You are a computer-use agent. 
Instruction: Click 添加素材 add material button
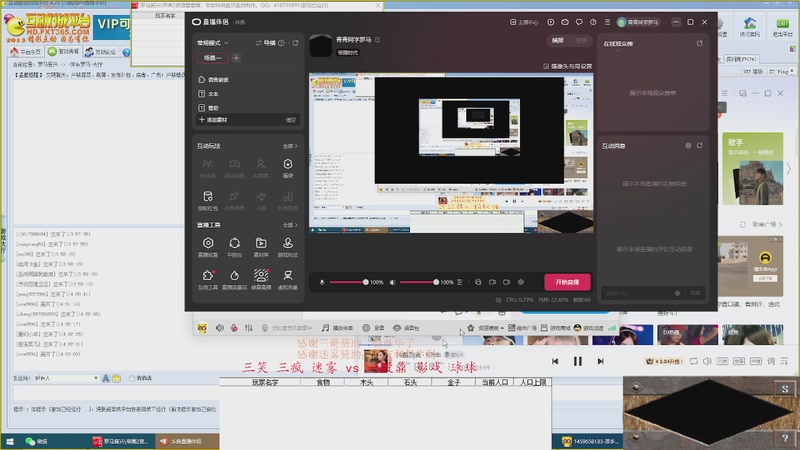pyautogui.click(x=214, y=120)
